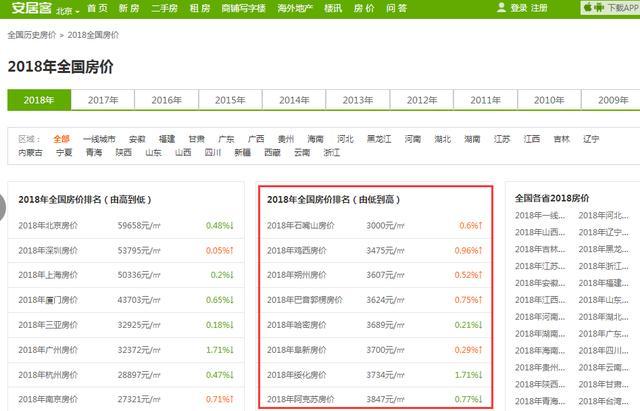Filter by 安徽 region
This screenshot has height=411, width=640.
click(x=137, y=139)
